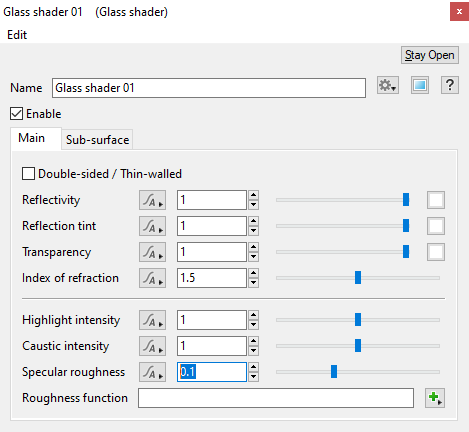This screenshot has height=432, width=469.
Task: Toggle the Enable checkbox
Action: point(16,114)
